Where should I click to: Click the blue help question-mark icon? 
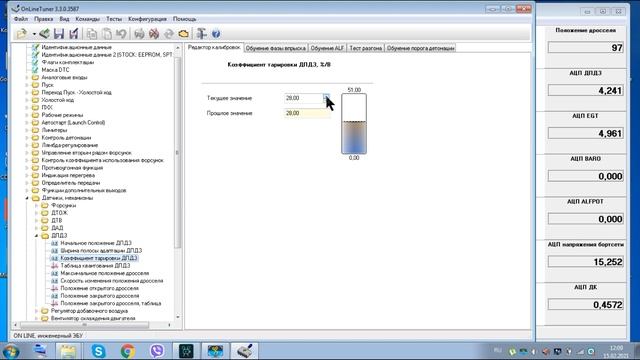point(216,34)
